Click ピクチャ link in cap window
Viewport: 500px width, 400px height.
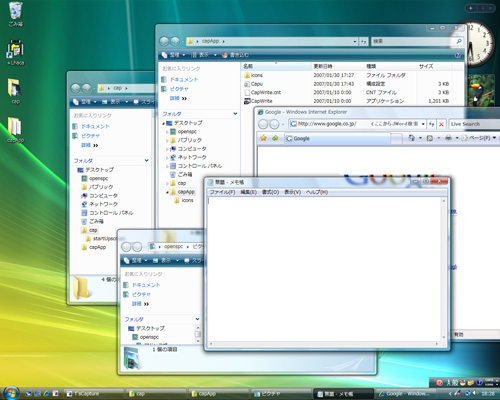tap(90, 136)
